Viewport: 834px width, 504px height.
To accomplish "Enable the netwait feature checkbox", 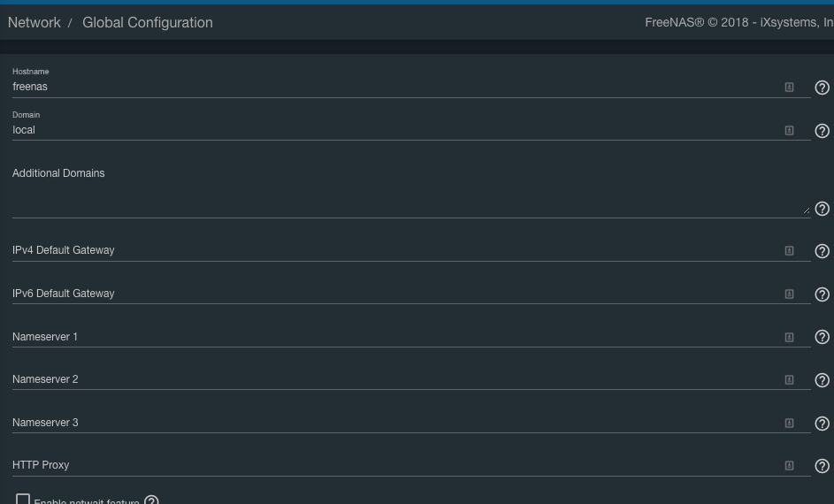I will [23, 500].
